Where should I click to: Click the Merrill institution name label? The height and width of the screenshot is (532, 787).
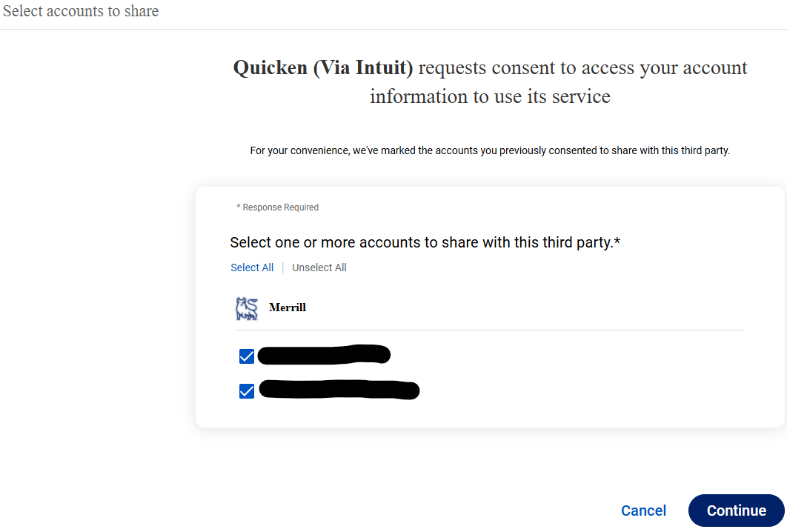pos(287,307)
